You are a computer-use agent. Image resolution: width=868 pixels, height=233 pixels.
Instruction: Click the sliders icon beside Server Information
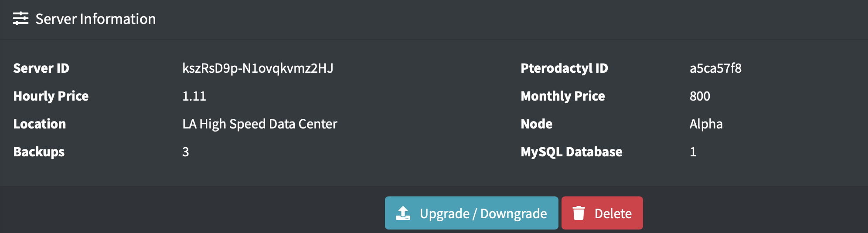click(x=20, y=19)
